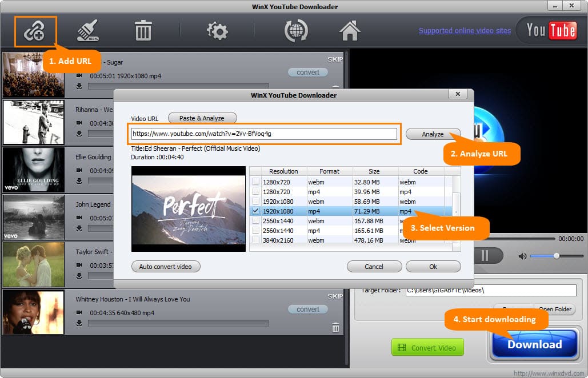Check the 2560x1440 webm version box
Screen dimensions: 588x378
[x=256, y=220]
